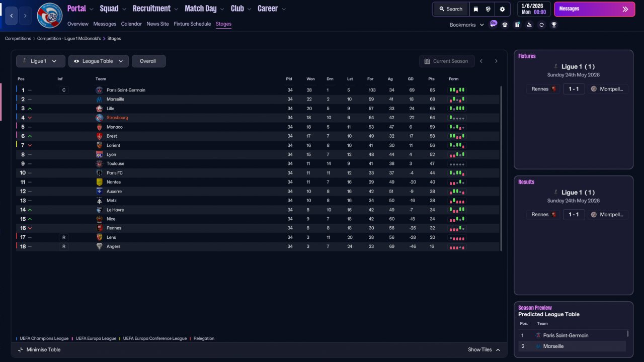This screenshot has height=362, width=644.
Task: Switch to the News Site tab
Action: pos(158,24)
